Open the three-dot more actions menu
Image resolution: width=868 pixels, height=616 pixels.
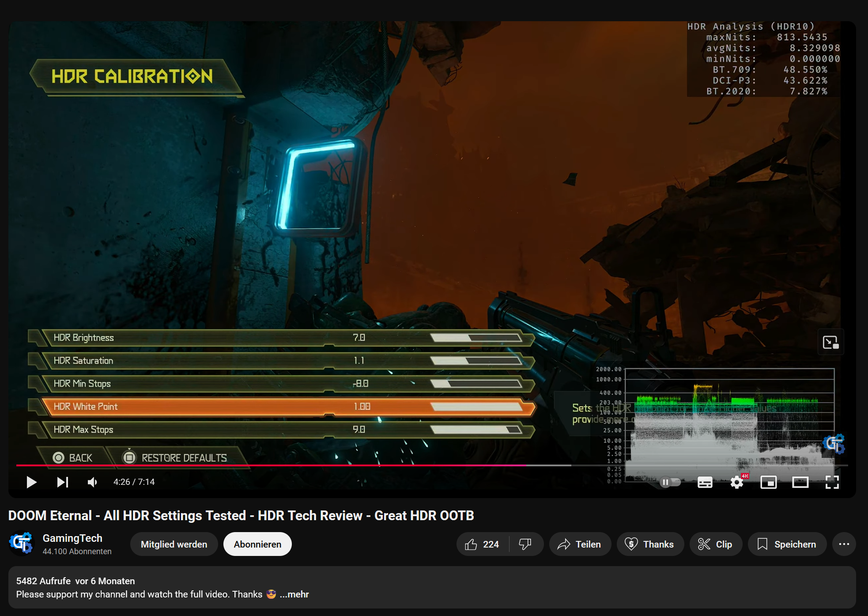click(x=844, y=544)
